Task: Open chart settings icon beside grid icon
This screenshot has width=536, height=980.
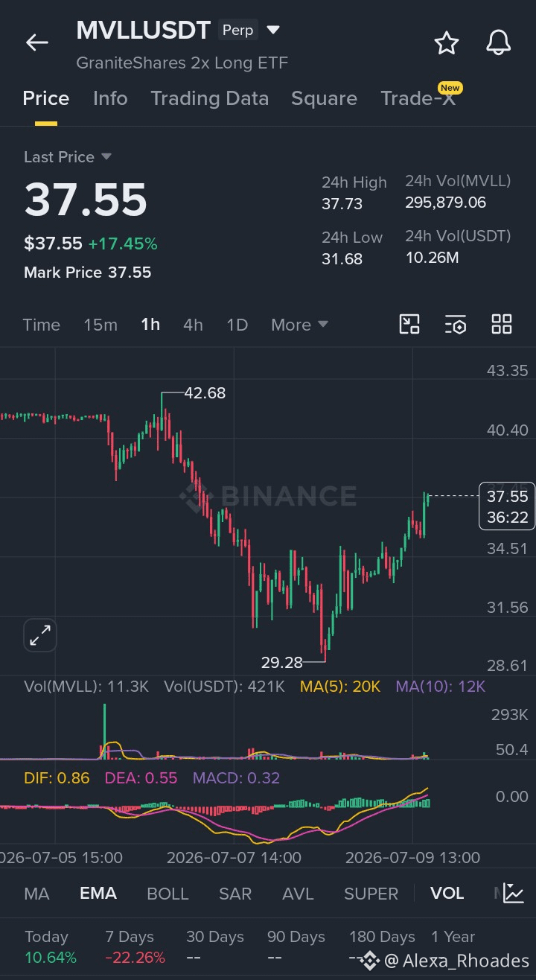Action: (x=456, y=324)
